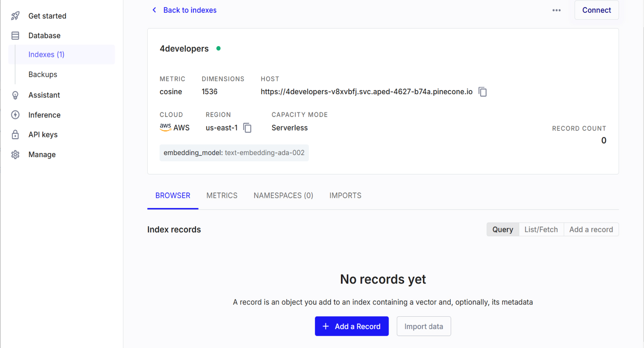Screen dimensions: 644x348
Task: Click the Import data button
Action: tap(424, 326)
